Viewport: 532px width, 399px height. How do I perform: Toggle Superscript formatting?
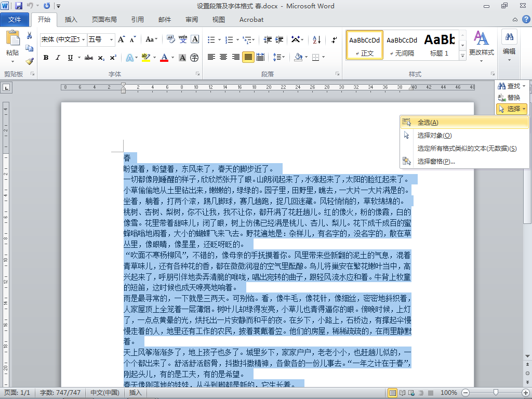tap(113, 58)
